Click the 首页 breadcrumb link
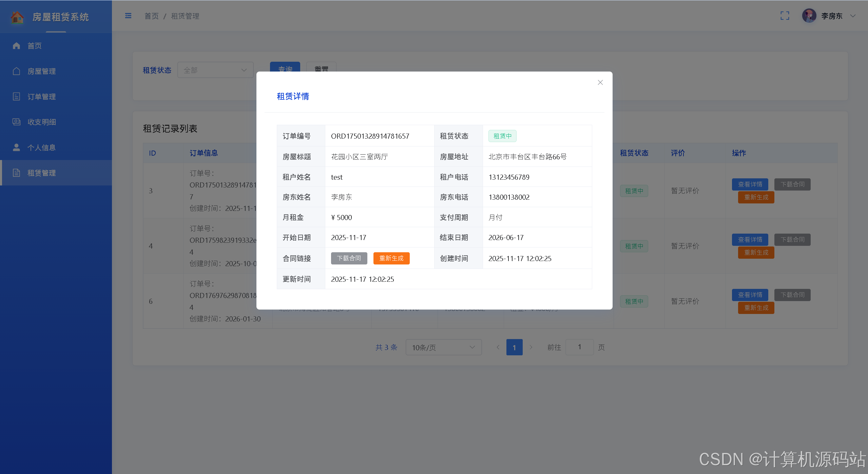This screenshot has height=474, width=868. point(151,16)
